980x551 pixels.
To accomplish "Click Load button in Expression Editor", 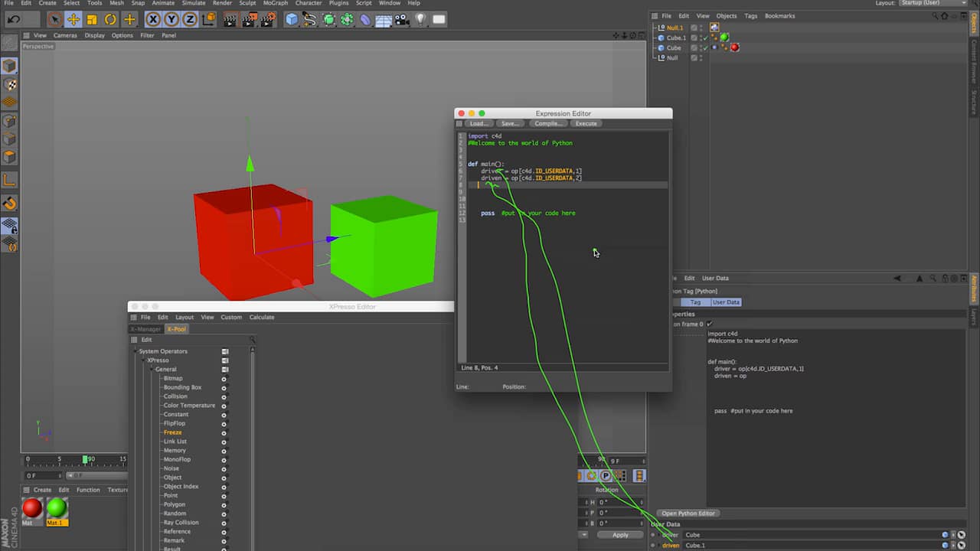I will pos(479,123).
